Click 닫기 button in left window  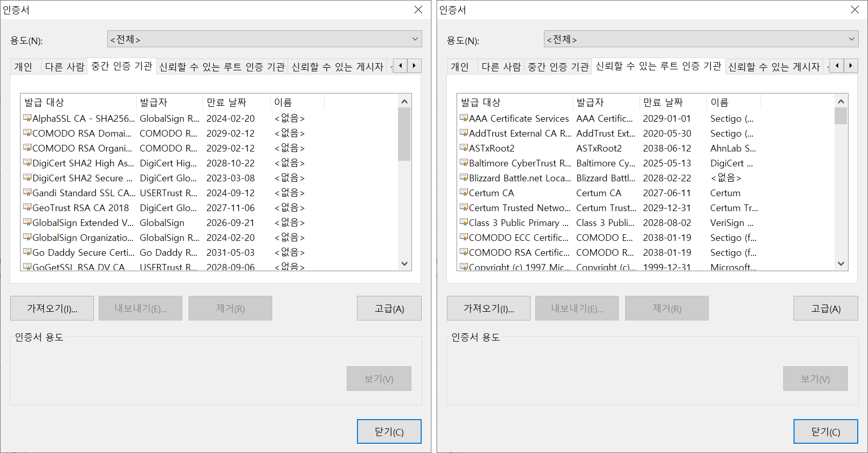point(389,431)
